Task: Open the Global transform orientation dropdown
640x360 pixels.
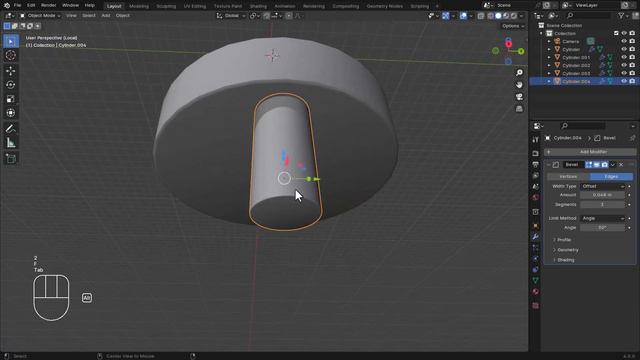Action: click(231, 16)
